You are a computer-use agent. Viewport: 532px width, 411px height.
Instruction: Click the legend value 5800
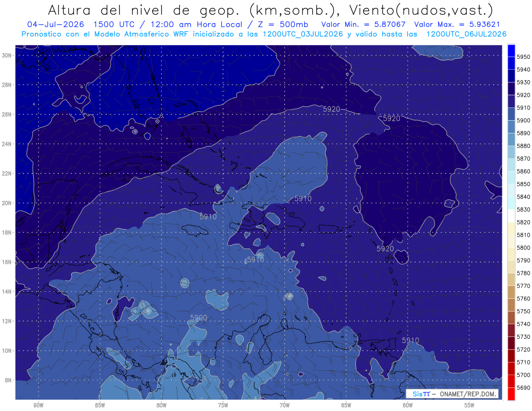(523, 247)
